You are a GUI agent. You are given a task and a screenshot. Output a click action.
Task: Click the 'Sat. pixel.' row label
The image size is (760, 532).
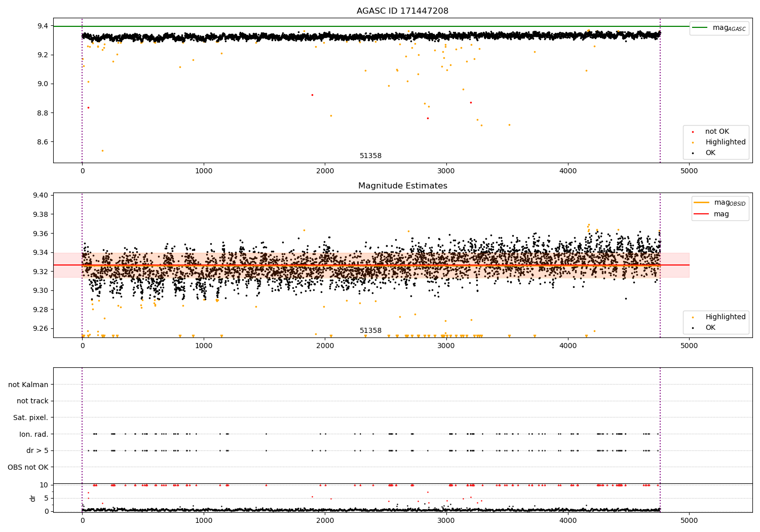click(31, 417)
